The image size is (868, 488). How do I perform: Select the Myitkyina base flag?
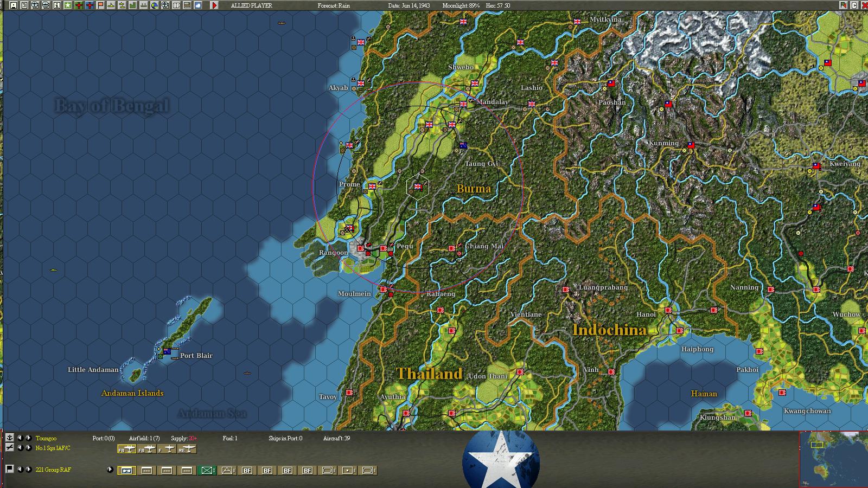point(577,22)
